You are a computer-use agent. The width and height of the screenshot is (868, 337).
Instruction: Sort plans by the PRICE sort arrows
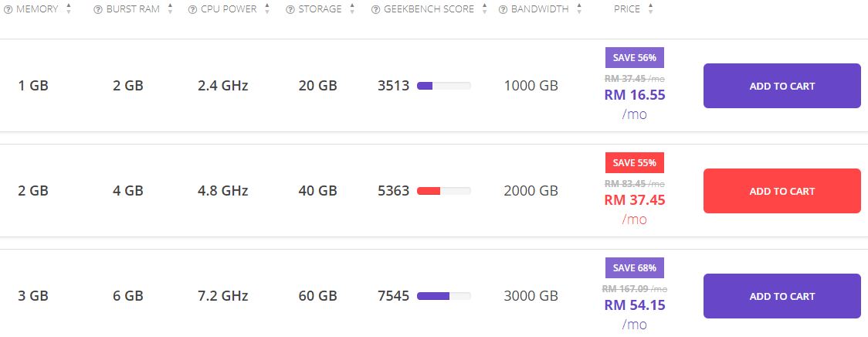tap(650, 9)
